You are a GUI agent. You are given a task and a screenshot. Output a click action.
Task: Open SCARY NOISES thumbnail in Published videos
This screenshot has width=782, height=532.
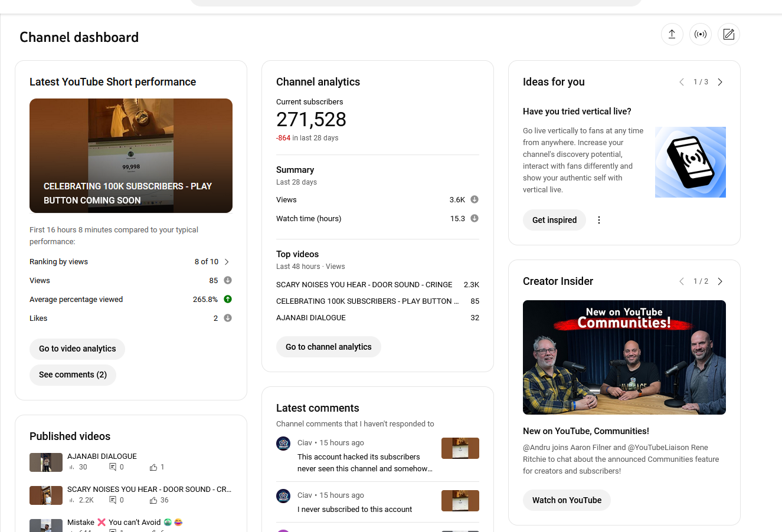click(46, 495)
